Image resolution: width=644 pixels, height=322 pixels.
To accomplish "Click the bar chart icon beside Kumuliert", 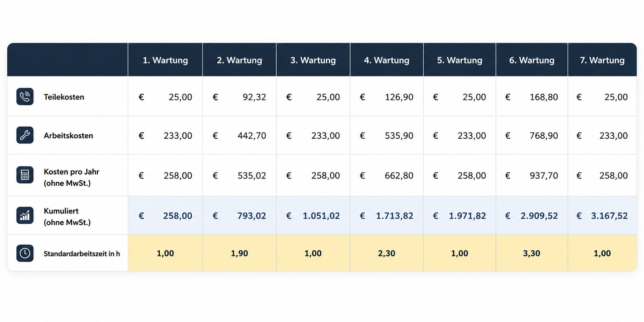I will pyautogui.click(x=25, y=216).
